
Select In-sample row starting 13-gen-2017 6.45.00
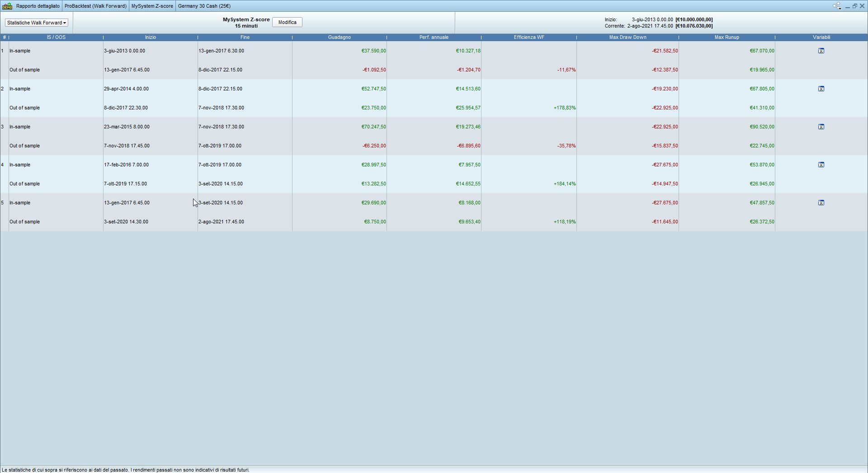(434, 203)
